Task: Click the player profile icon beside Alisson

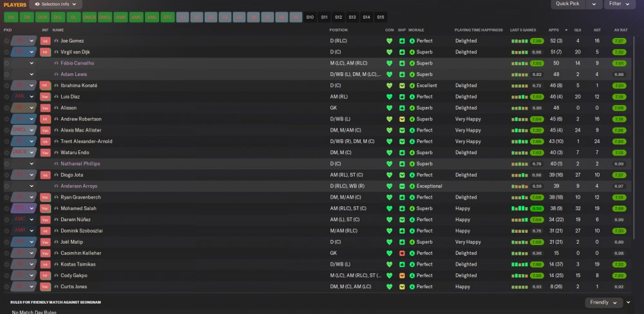Action: (x=56, y=108)
